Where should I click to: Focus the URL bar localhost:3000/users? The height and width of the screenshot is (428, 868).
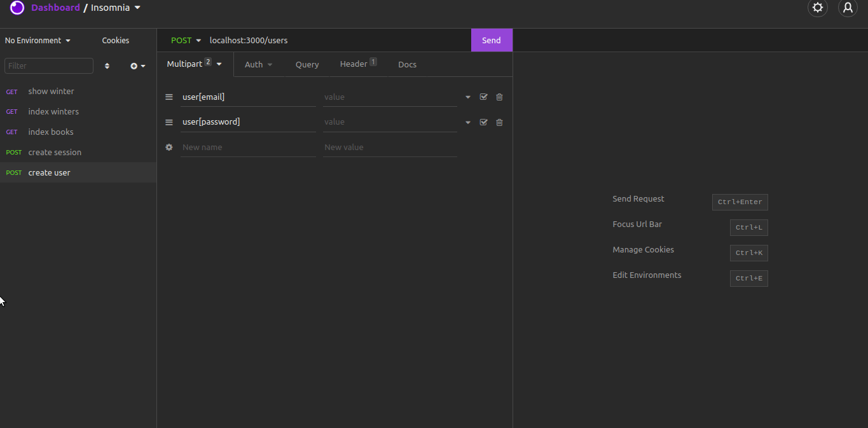tap(338, 40)
